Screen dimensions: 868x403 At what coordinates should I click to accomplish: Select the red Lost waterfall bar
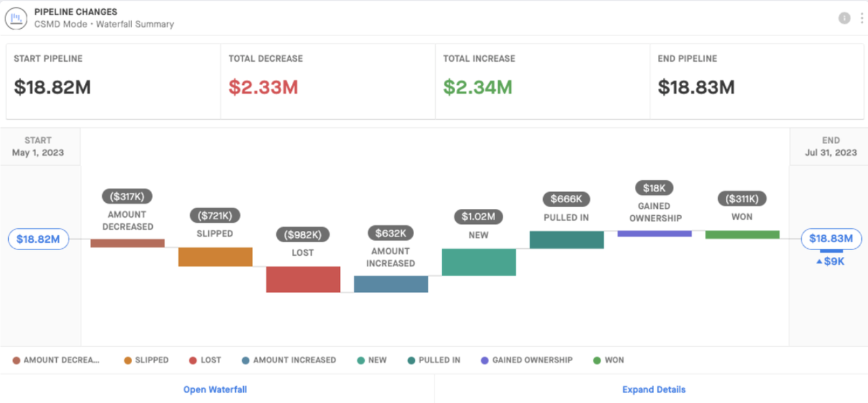pyautogui.click(x=304, y=279)
